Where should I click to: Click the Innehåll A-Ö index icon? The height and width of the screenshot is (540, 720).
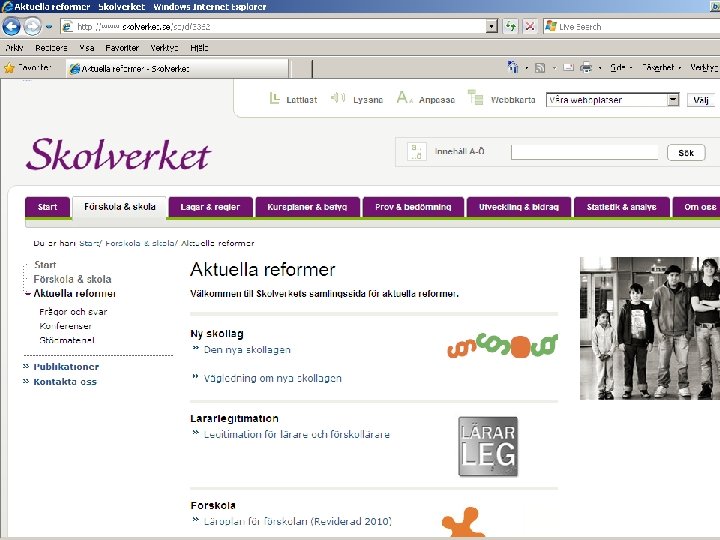pos(416,152)
